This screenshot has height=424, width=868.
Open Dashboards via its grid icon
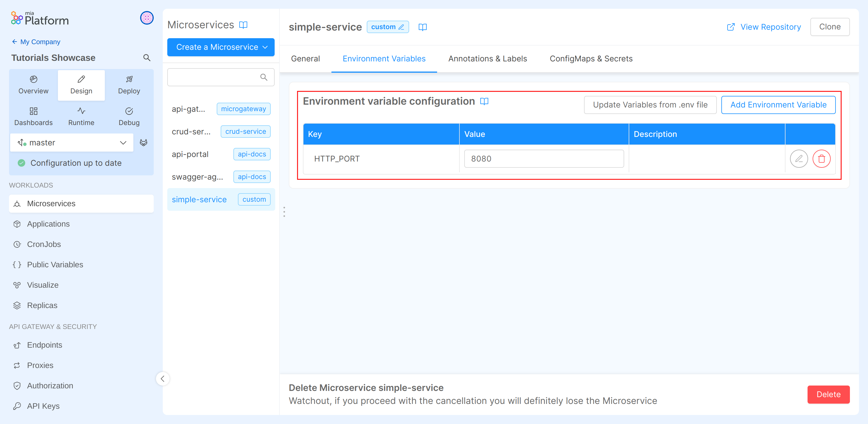pos(33,111)
